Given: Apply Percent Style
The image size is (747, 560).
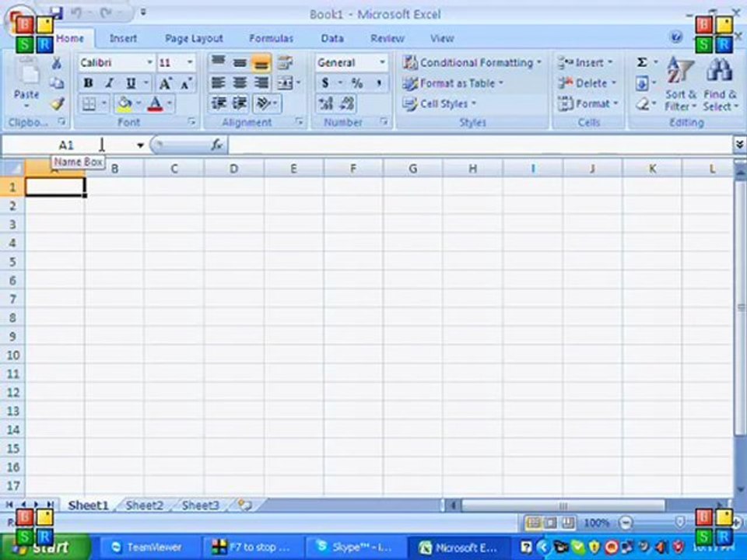Looking at the screenshot, I should pos(357,83).
